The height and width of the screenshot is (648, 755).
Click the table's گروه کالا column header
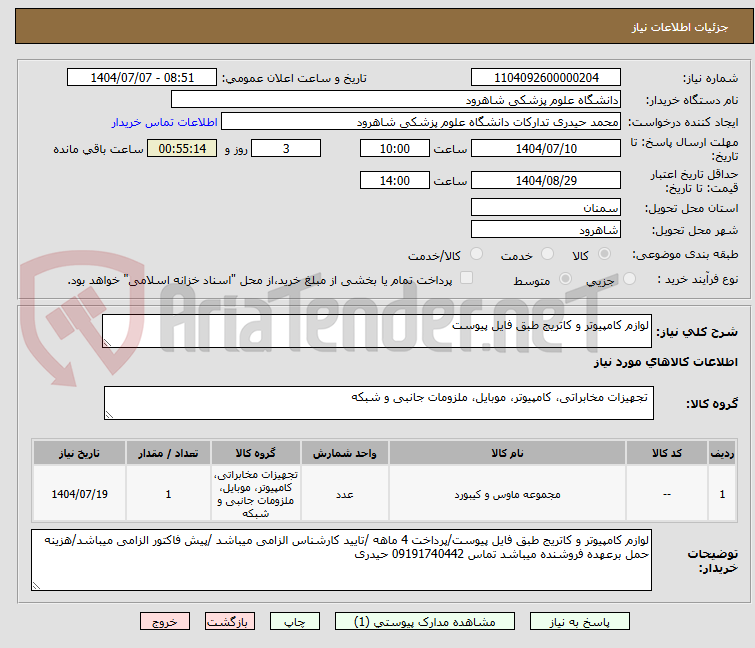tap(255, 453)
